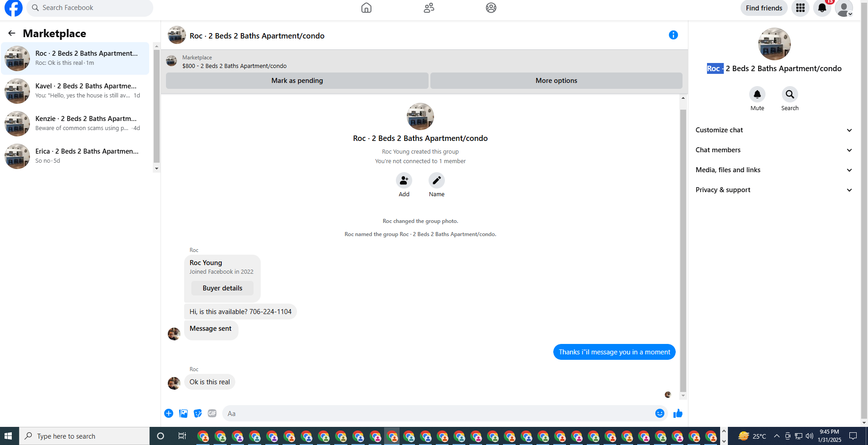
Task: Open the account profile avatar menu
Action: [844, 8]
